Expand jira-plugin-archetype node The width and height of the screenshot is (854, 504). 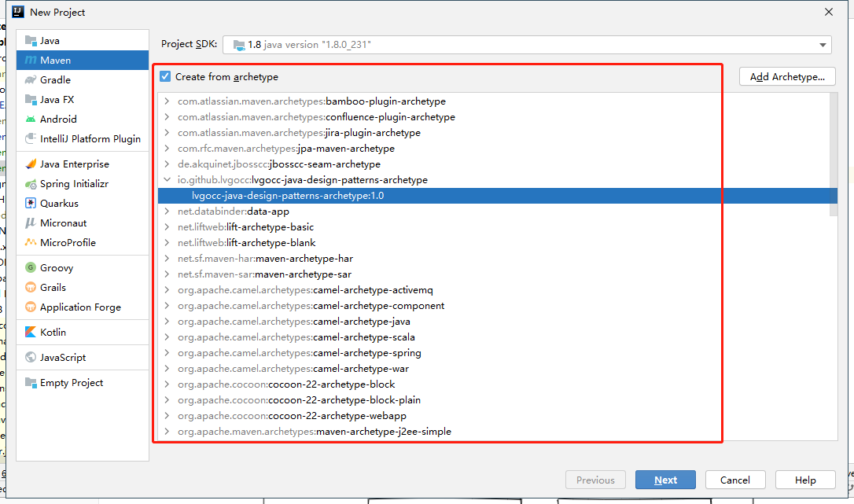coord(167,133)
